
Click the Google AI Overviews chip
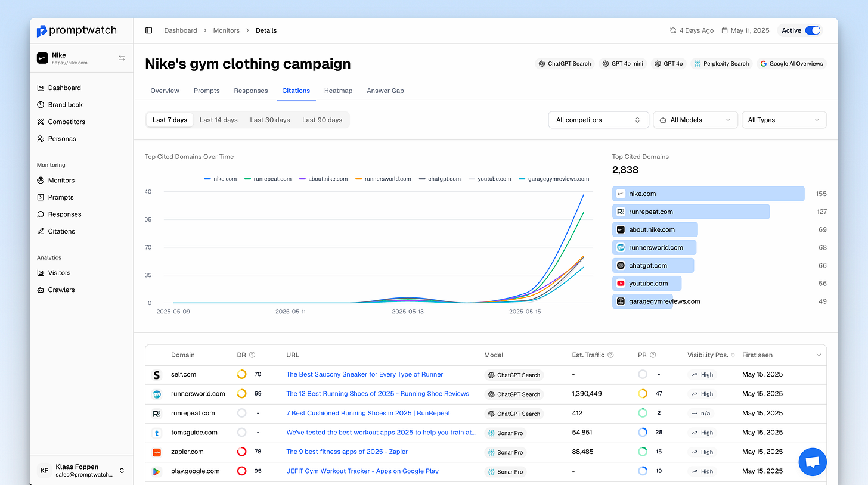[792, 64]
